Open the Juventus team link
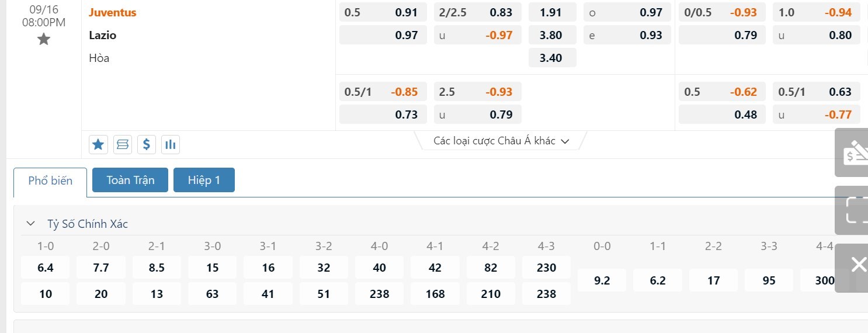 click(113, 12)
